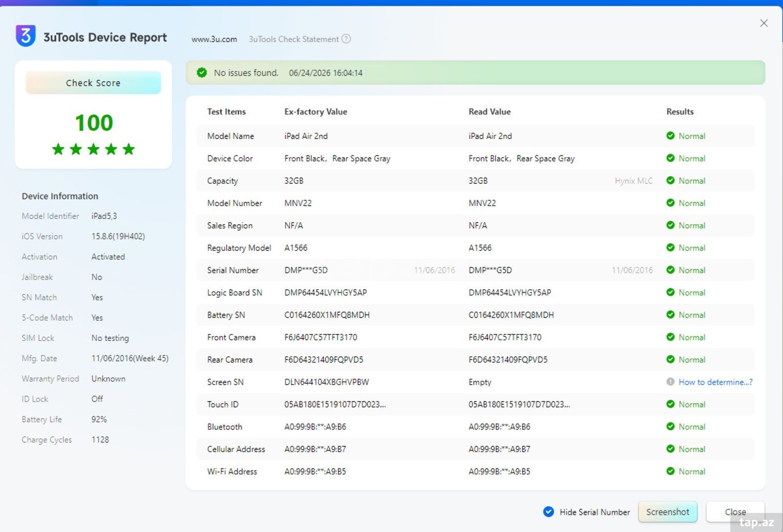Click Logic Board SN read value DMP64454LVYHGY5AP

[510, 293]
